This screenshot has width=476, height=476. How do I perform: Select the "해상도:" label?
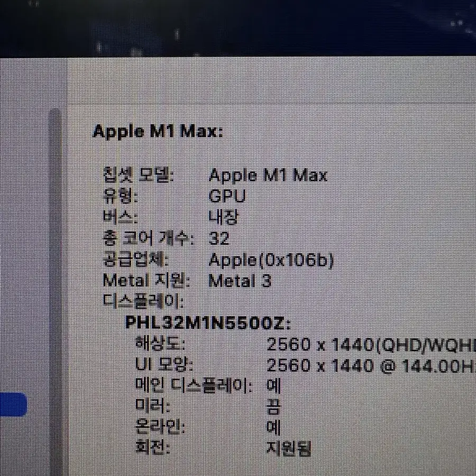tap(160, 344)
